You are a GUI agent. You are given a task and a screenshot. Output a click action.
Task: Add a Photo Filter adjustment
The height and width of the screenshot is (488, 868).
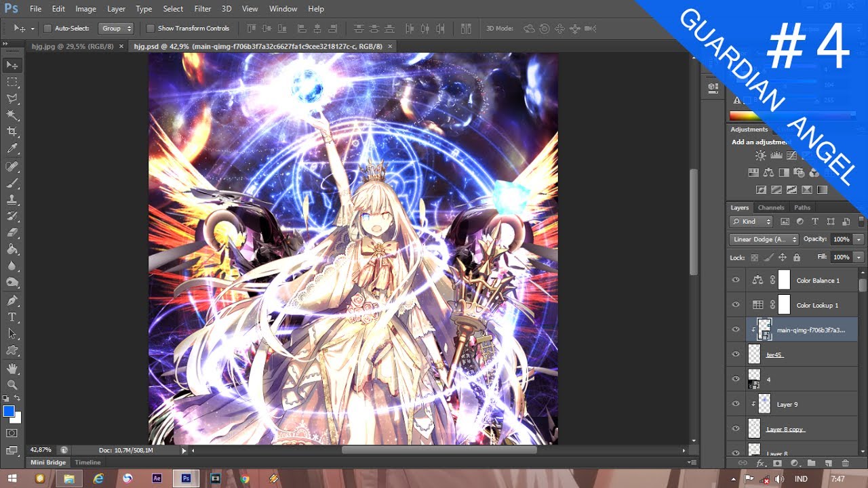point(799,173)
